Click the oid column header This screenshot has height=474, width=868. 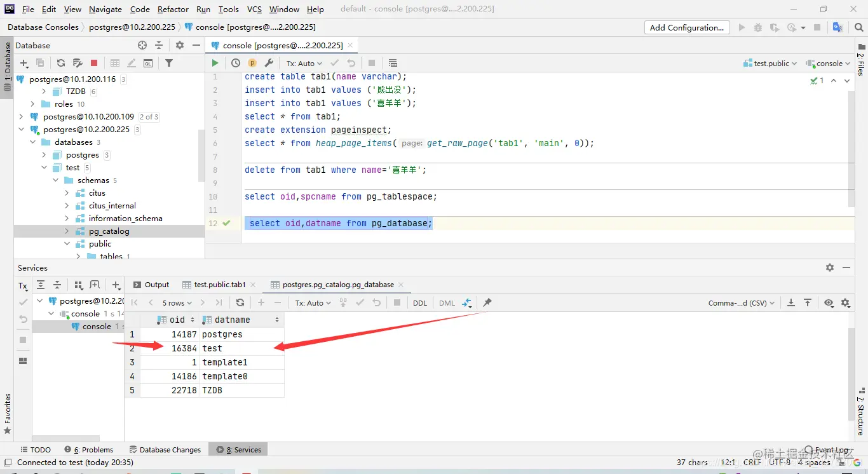(x=171, y=320)
